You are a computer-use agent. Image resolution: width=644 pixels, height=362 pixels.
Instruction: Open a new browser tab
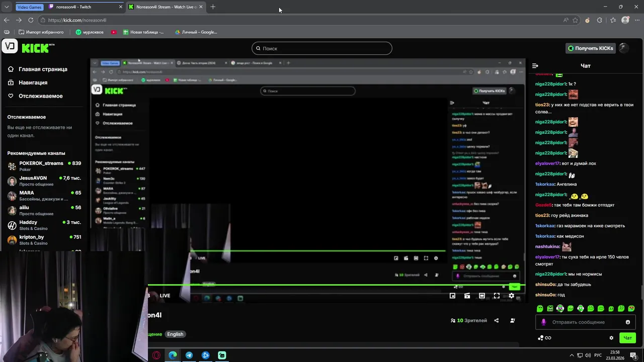[x=213, y=7]
